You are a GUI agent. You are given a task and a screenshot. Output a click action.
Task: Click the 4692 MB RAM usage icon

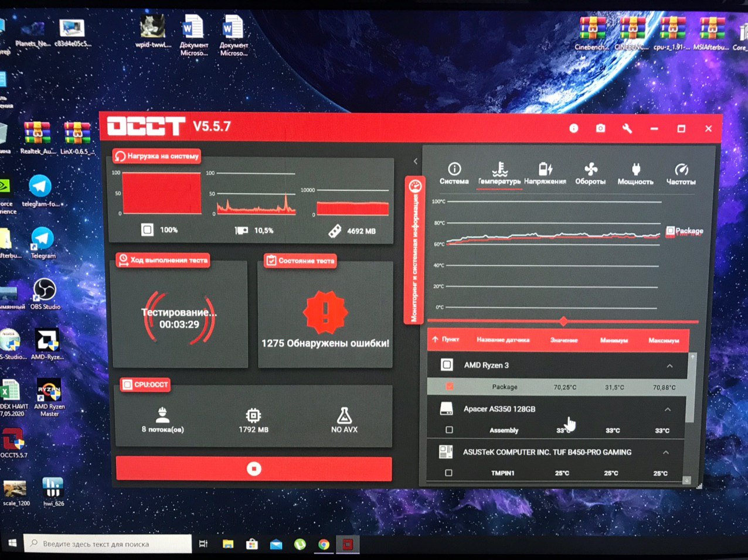coord(335,231)
